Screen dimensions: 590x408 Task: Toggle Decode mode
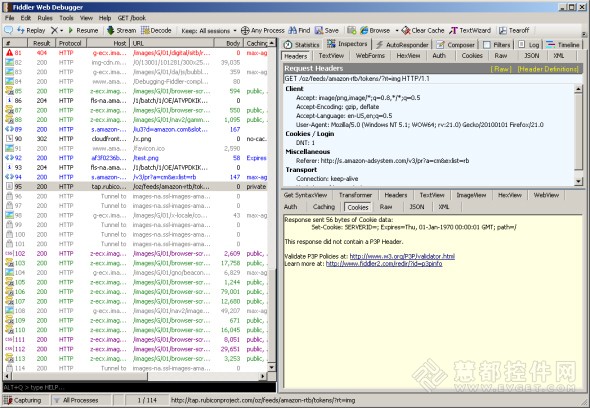click(x=156, y=30)
